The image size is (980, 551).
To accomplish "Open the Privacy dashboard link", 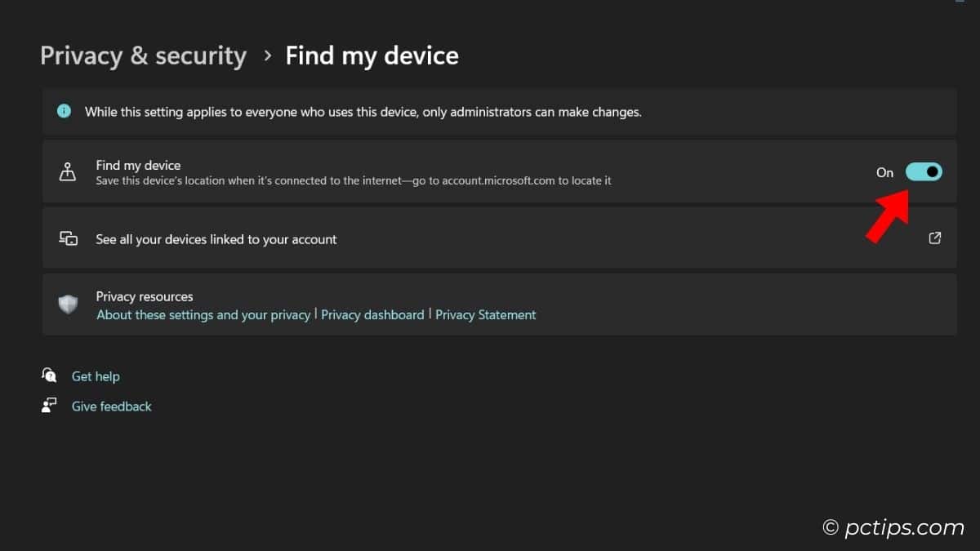I will point(372,314).
